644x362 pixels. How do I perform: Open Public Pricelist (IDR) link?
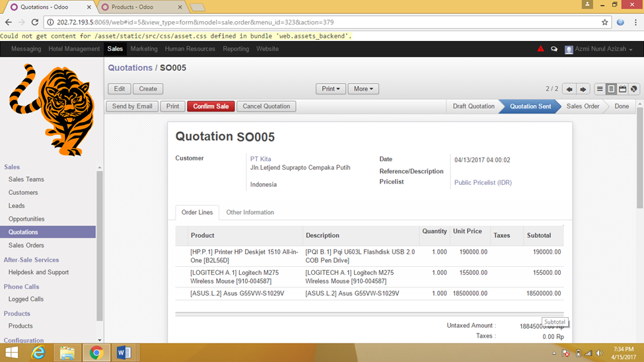pos(483,183)
